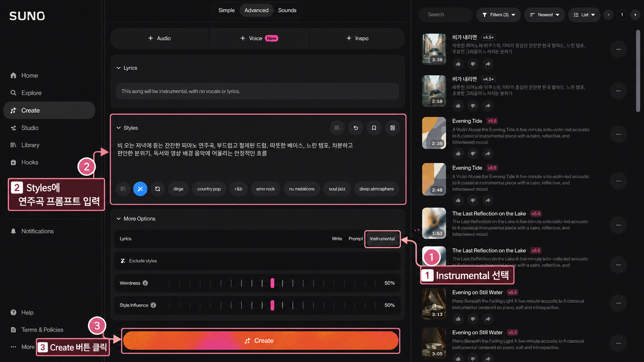The width and height of the screenshot is (644, 362).
Task: Go to the previous page of songs
Action: [x=609, y=15]
